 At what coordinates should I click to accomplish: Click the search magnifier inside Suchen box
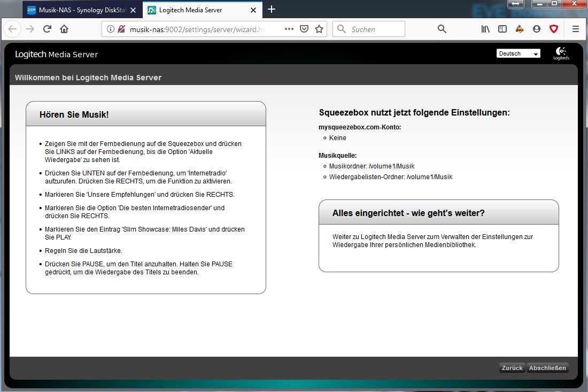[x=341, y=29]
